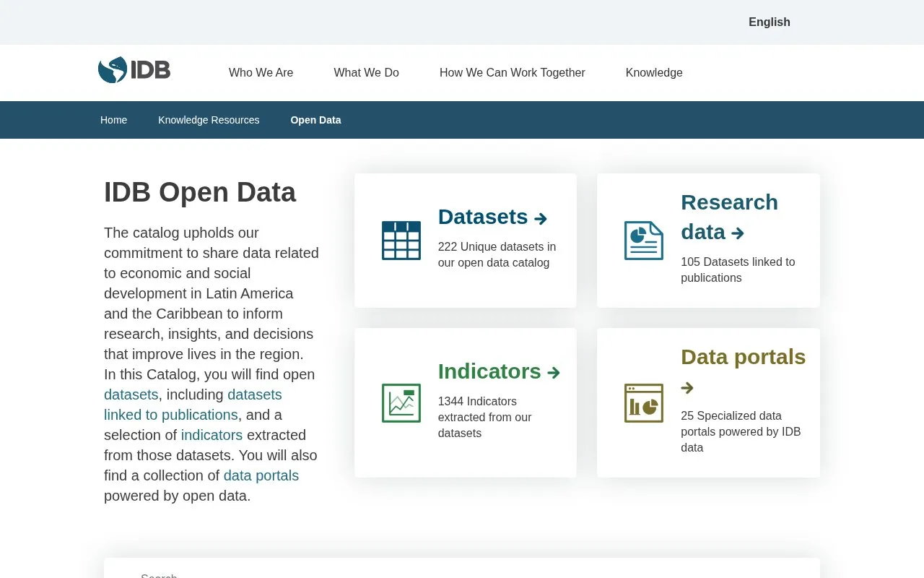Click the IDB logo

pos(134,70)
